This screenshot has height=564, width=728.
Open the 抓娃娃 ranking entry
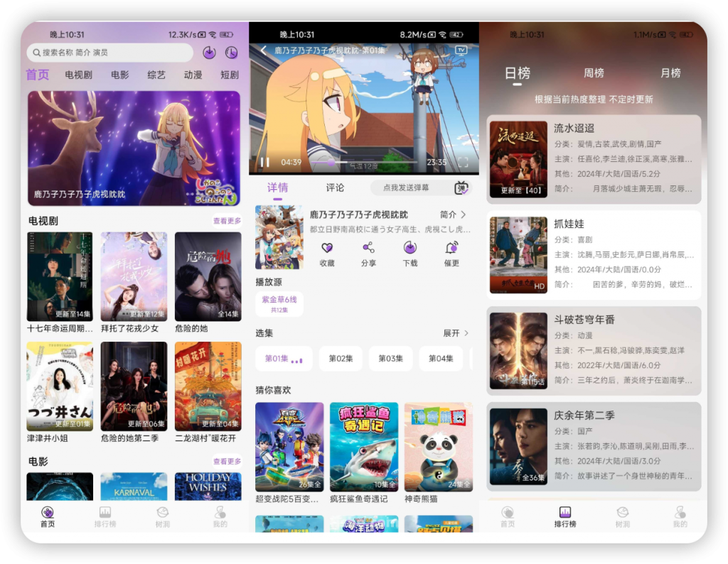pyautogui.click(x=594, y=255)
